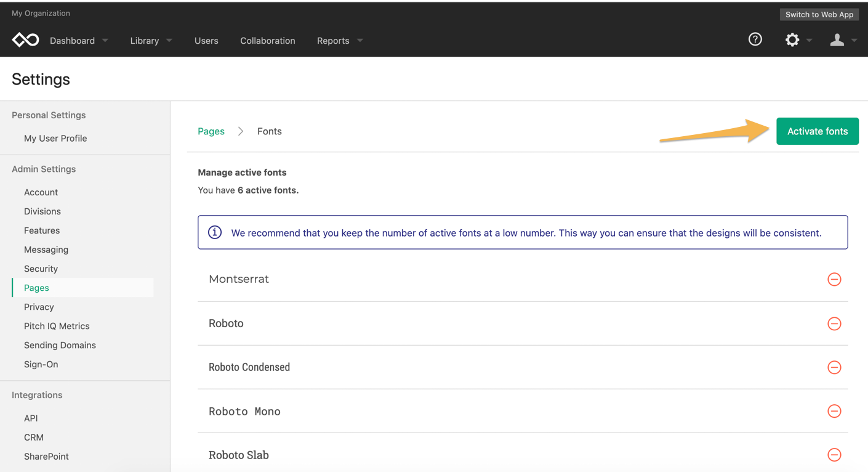Open the settings gear icon
The image size is (868, 472).
click(x=792, y=40)
